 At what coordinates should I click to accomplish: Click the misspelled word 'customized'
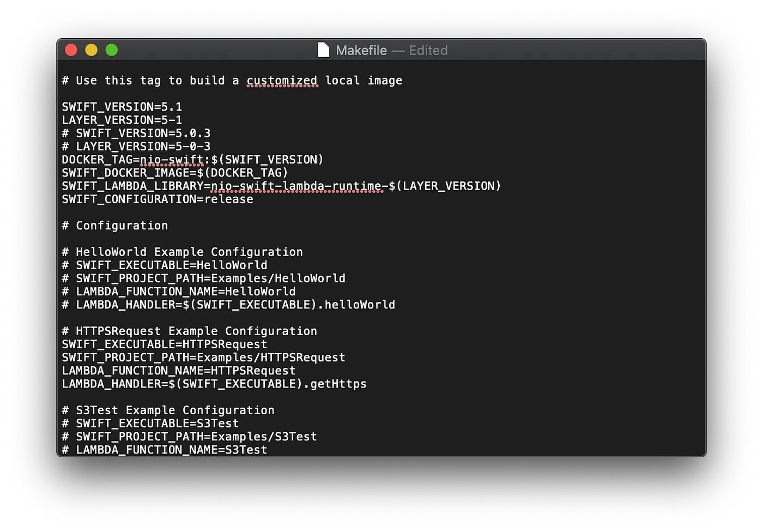click(282, 81)
